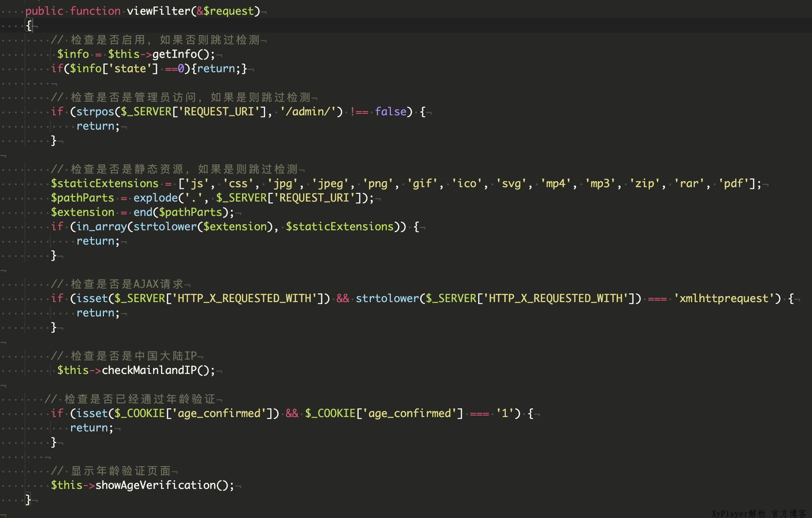812x518 pixels.
Task: Click the '/admin/' string literal
Action: point(311,112)
